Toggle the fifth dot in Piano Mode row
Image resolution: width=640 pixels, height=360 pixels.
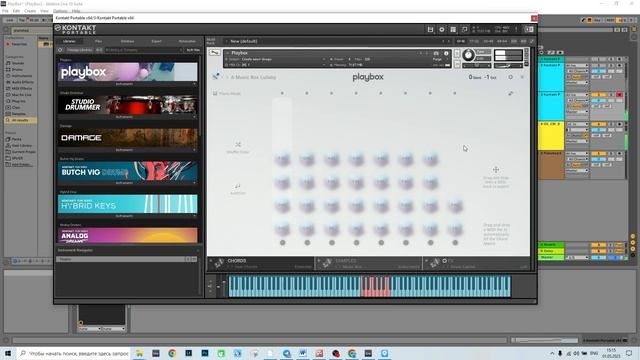click(x=381, y=93)
